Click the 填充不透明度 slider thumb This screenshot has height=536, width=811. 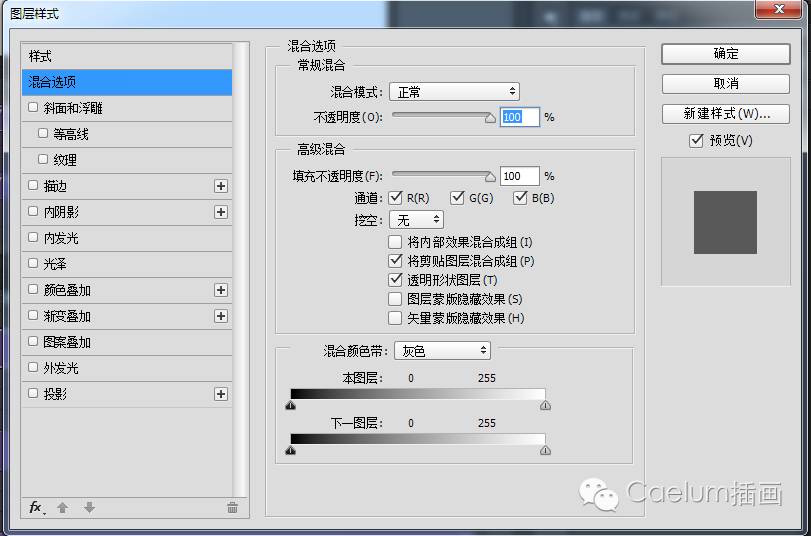[490, 177]
